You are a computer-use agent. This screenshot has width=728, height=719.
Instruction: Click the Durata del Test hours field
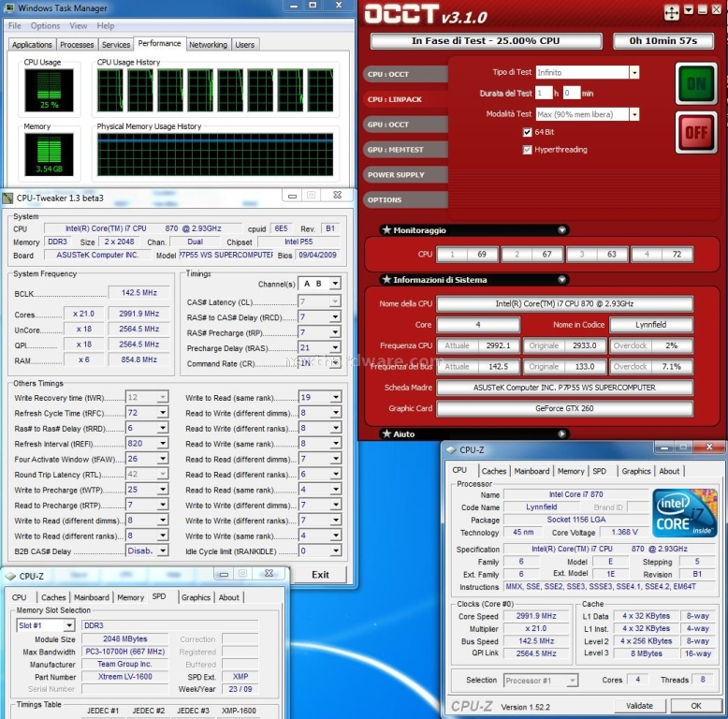[x=544, y=93]
